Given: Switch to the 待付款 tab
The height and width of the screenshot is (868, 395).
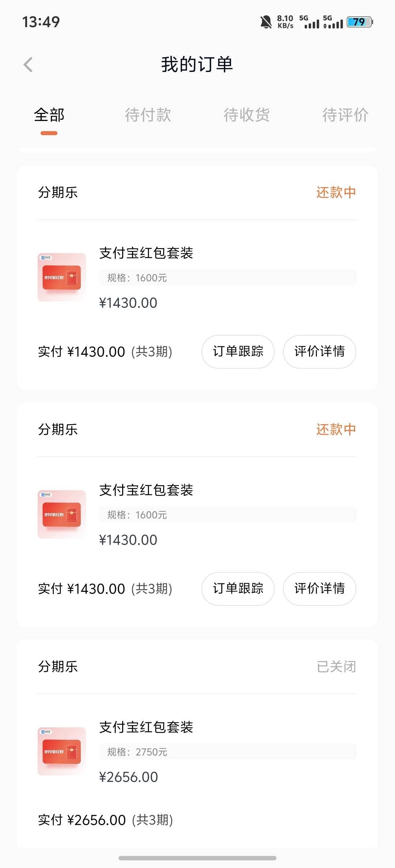Looking at the screenshot, I should [x=148, y=115].
